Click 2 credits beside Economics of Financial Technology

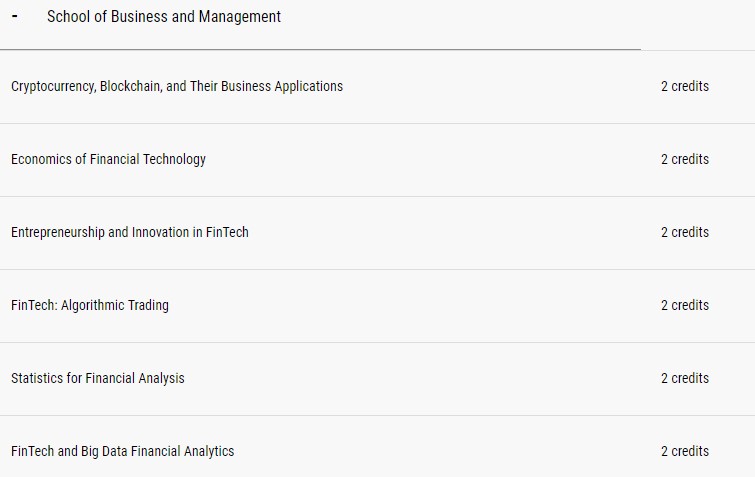684,160
